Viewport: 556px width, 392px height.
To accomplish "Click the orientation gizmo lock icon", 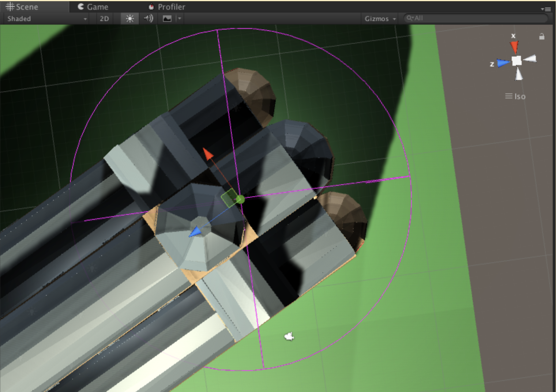I will [x=542, y=36].
